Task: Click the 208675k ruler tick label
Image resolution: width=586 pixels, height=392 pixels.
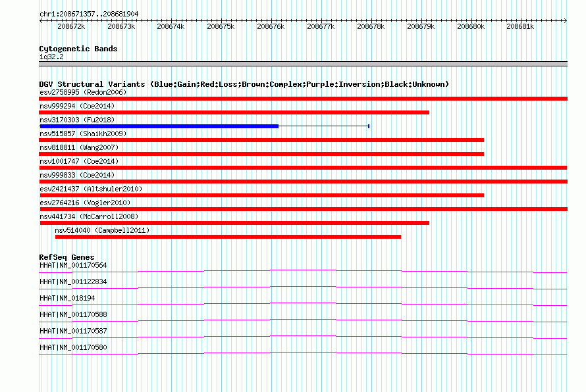Action: tap(221, 26)
